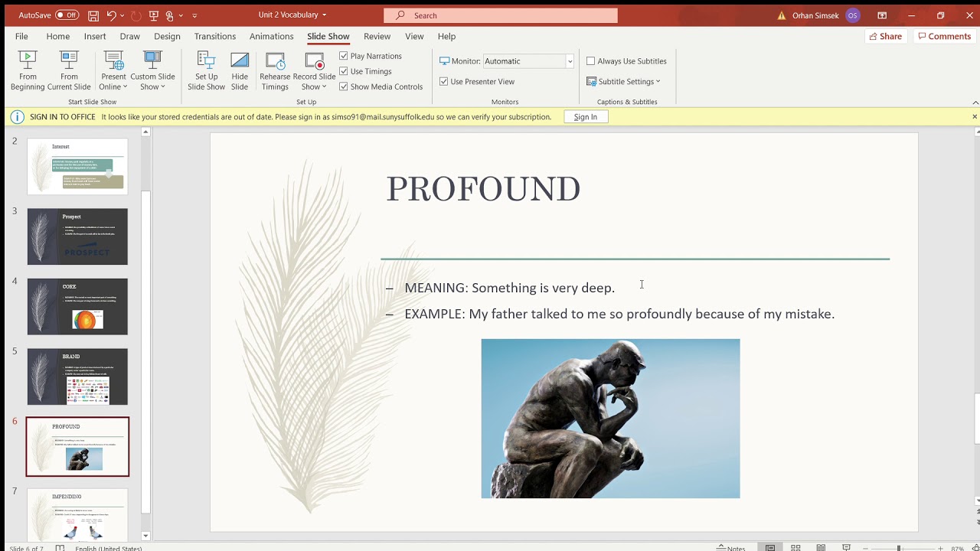Switch to the Transitions tab

coord(215,36)
